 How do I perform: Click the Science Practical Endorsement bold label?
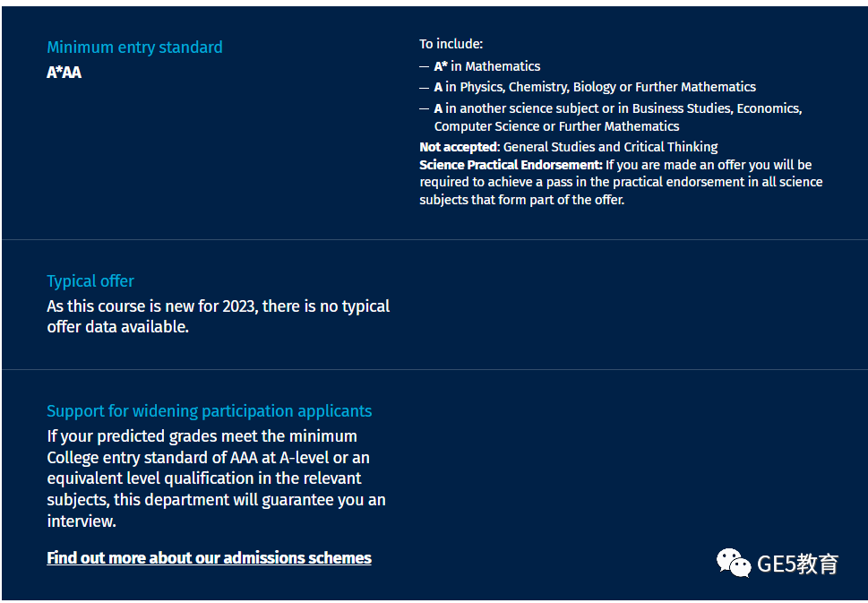[511, 165]
